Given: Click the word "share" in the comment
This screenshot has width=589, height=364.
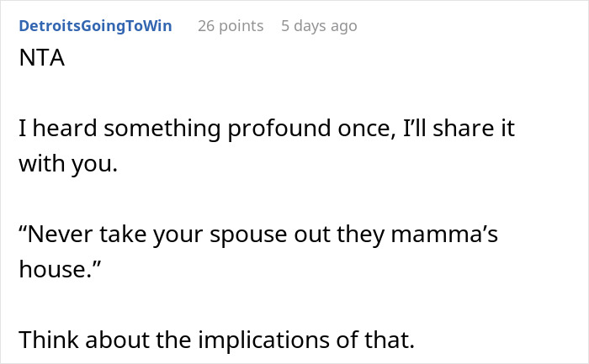Looking at the screenshot, I should click(x=454, y=129).
